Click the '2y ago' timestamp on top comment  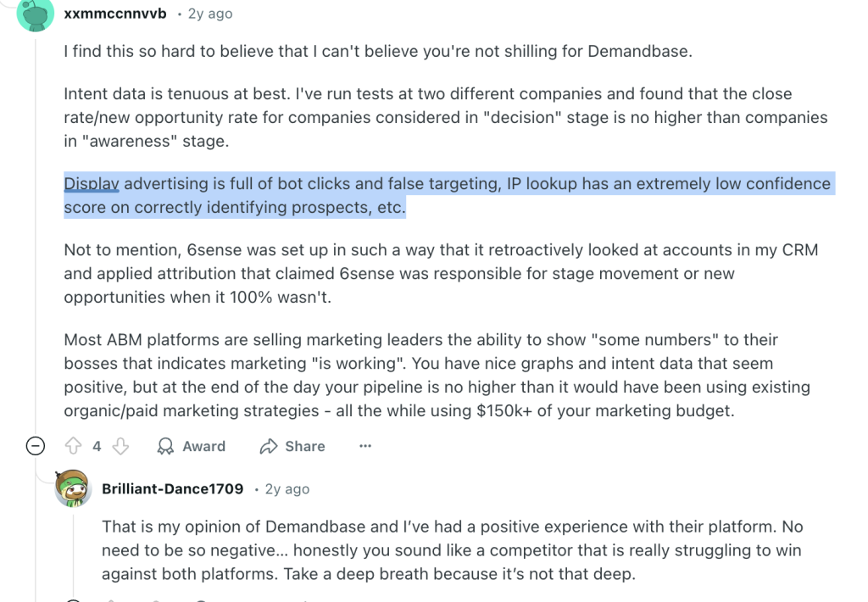209,13
